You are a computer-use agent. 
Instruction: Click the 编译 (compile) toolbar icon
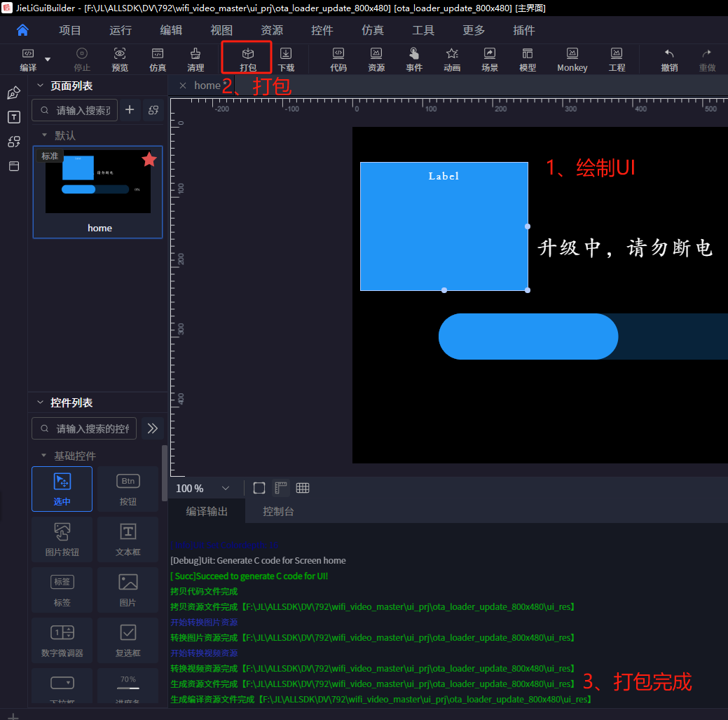tap(28, 60)
